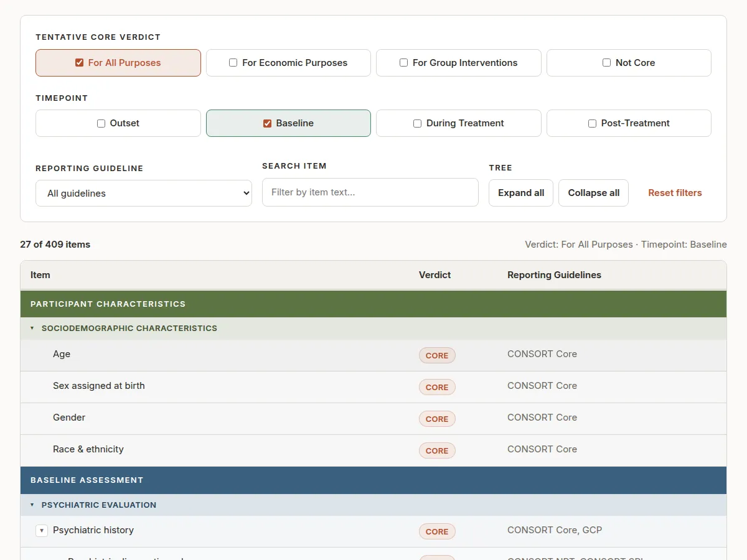Click the Participant Characteristics section header
The height and width of the screenshot is (560, 747).
coord(374,304)
